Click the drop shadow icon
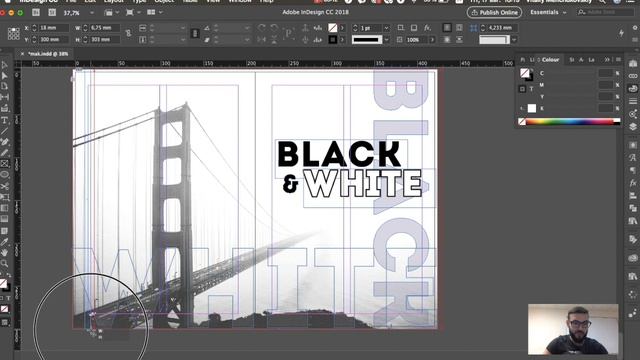This screenshot has width=640, height=360. point(414,28)
